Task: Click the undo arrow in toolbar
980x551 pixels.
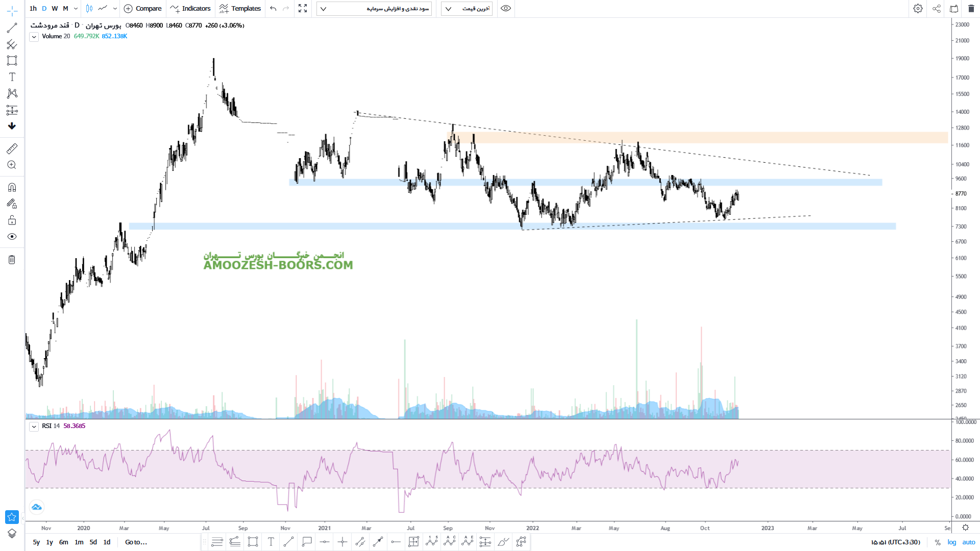Action: [x=273, y=9]
